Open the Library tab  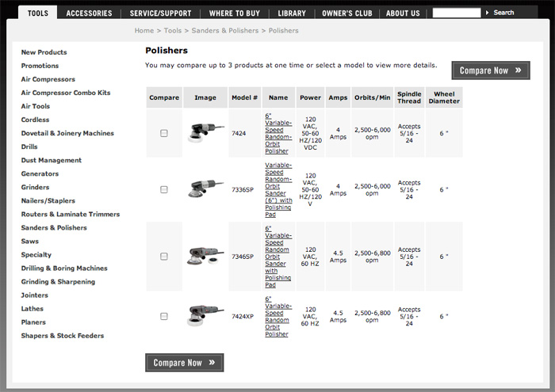292,13
